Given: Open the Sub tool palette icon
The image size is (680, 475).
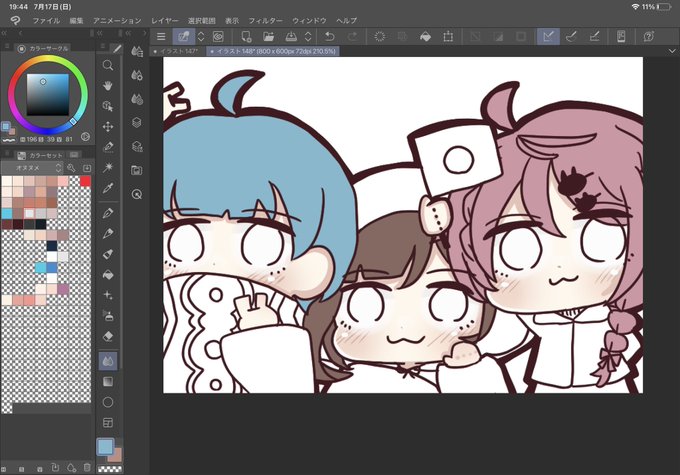Looking at the screenshot, I should (x=137, y=52).
